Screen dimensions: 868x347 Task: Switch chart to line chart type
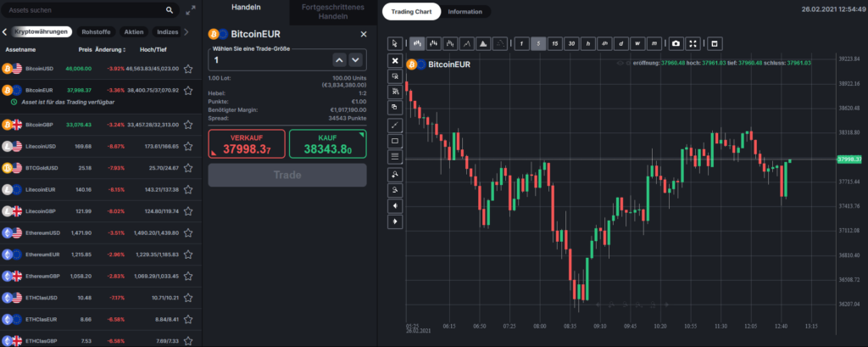click(467, 43)
